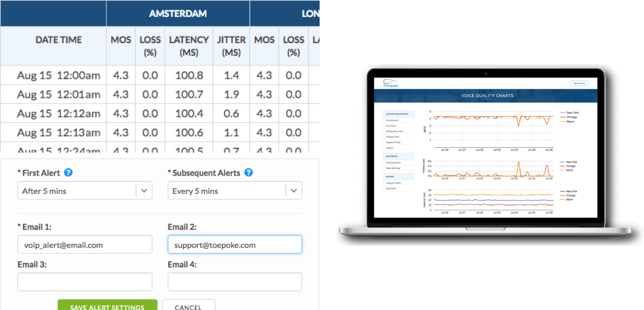
Task: Click the First Alert help icon
Action: 68,173
